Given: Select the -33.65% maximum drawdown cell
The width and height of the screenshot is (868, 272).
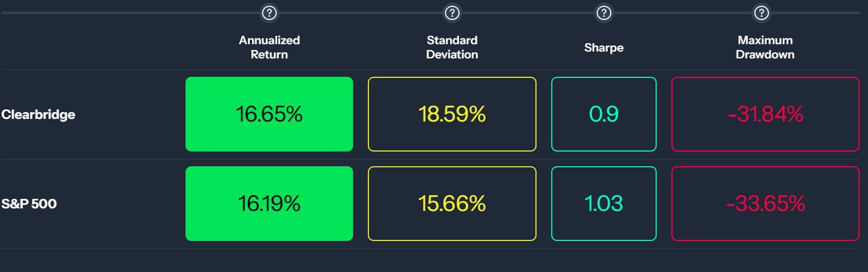Looking at the screenshot, I should [x=765, y=204].
